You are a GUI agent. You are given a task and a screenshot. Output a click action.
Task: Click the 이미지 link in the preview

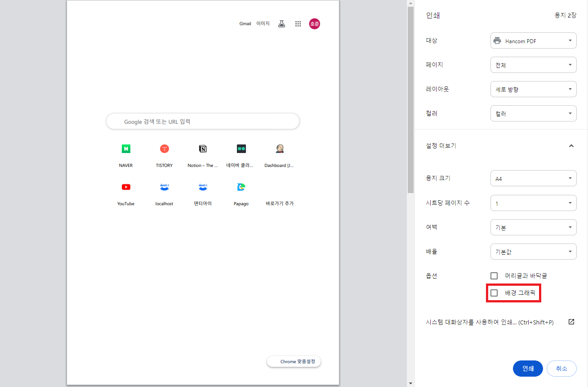(263, 23)
